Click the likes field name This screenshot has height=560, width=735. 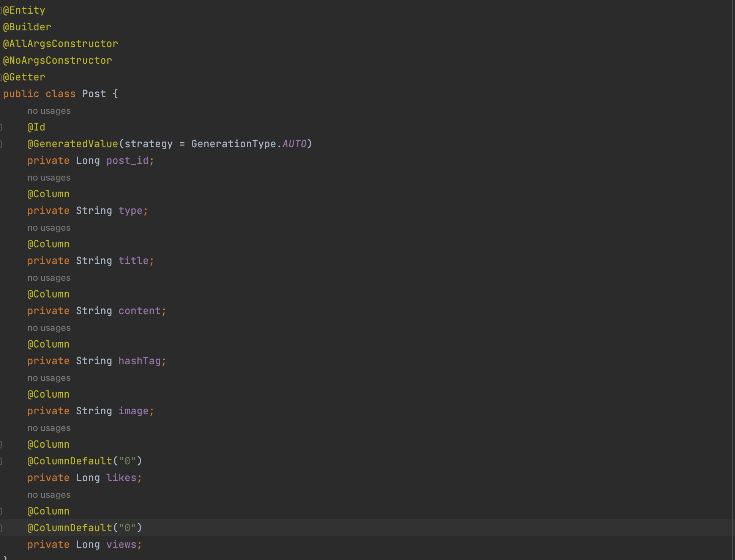[x=121, y=478]
